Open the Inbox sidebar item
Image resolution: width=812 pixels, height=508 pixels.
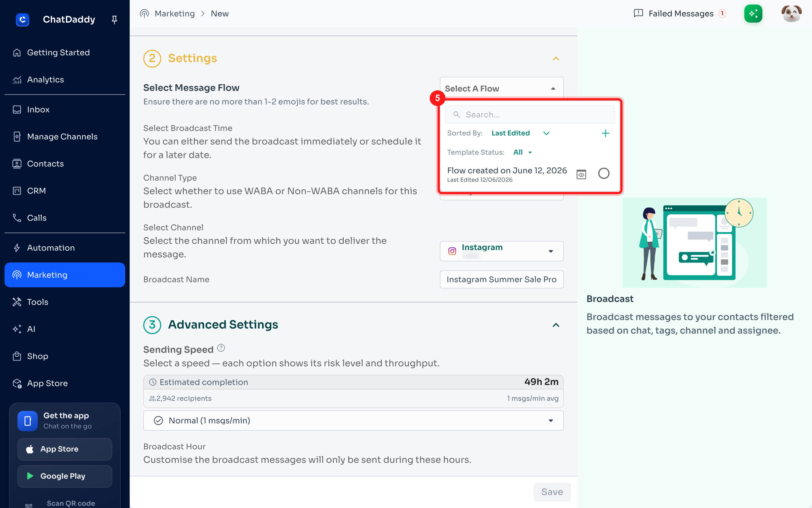[65, 110]
